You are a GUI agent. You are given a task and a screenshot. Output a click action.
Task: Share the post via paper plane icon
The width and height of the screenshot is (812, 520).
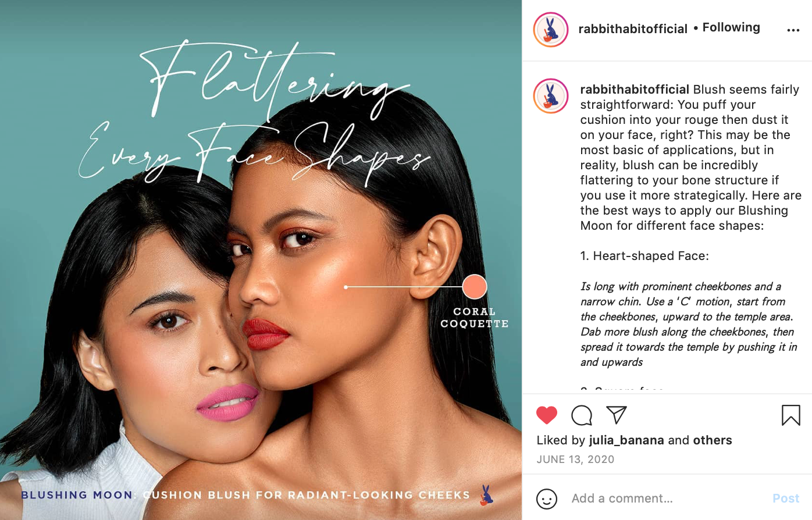(617, 415)
